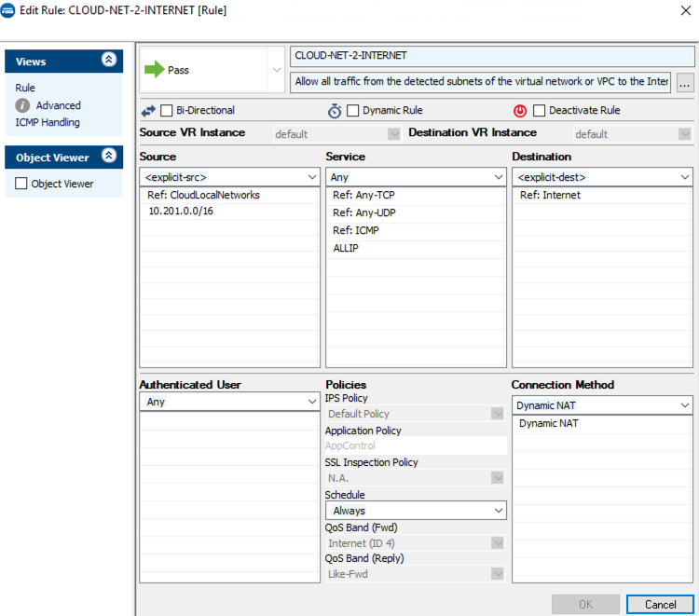Open the Source explicit-src dropdown
This screenshot has width=699, height=616.
(229, 176)
